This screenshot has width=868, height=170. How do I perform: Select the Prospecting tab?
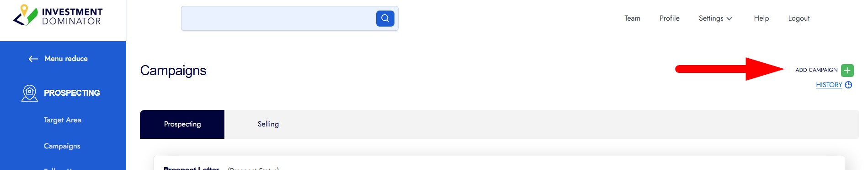(182, 124)
